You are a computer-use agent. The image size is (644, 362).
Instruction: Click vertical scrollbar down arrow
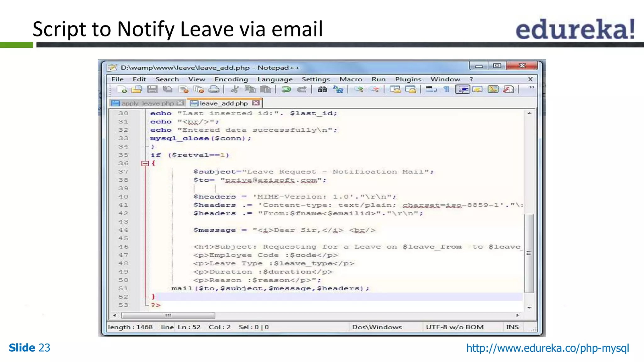tap(530, 307)
